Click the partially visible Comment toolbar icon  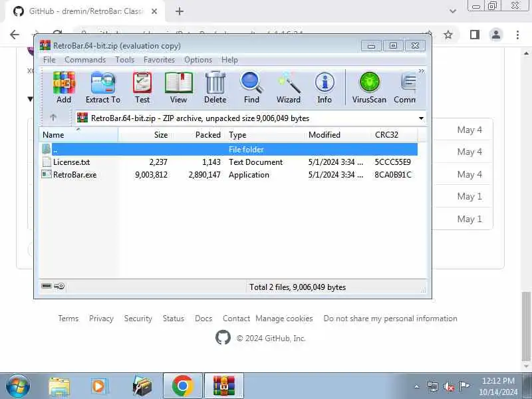coord(405,88)
